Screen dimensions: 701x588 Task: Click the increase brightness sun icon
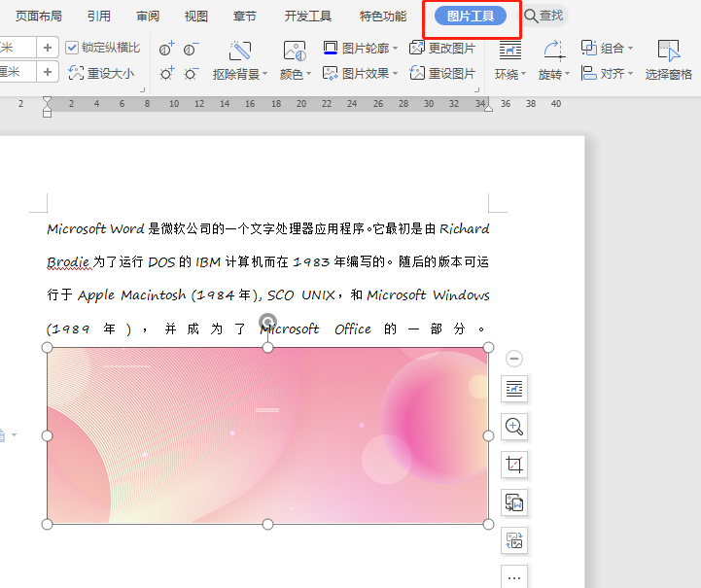point(167,73)
